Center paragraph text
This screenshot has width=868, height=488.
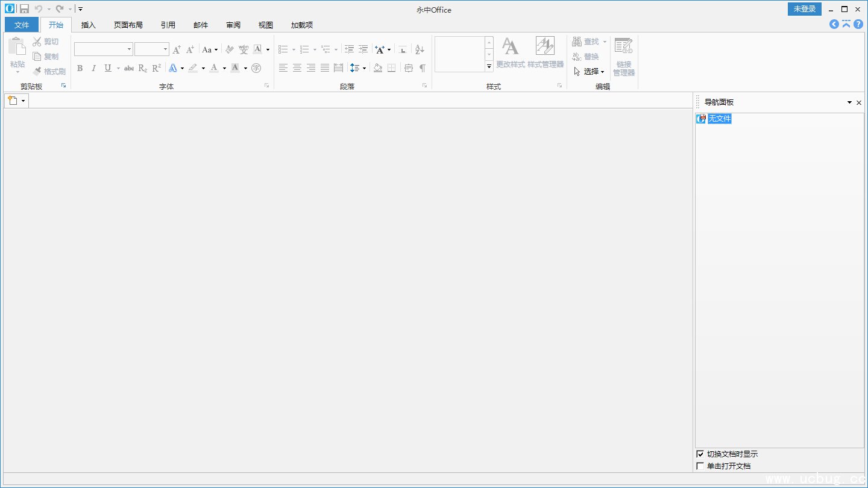click(297, 68)
